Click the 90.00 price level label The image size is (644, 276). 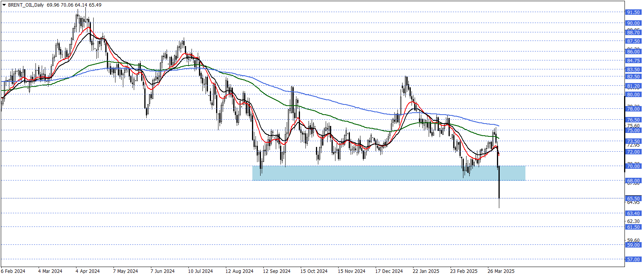click(633, 23)
